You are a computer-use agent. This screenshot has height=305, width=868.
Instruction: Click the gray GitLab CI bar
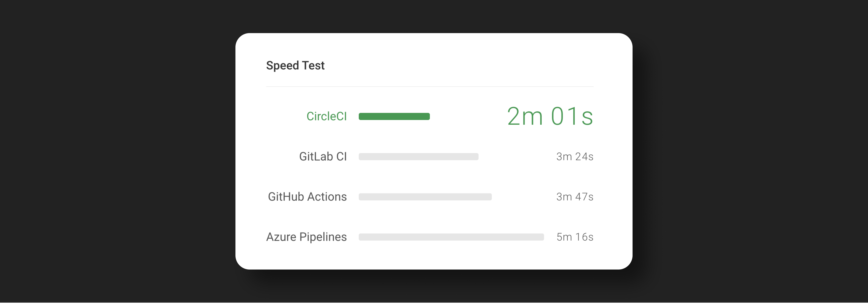coord(418,157)
